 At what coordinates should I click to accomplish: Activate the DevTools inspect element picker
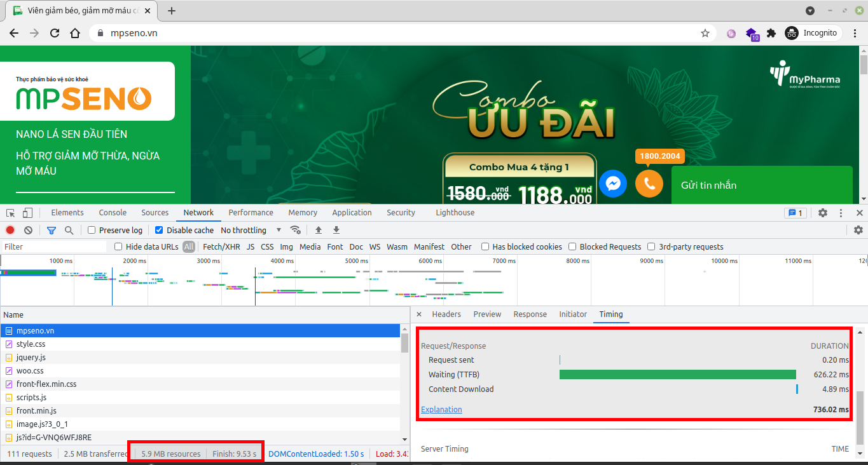tap(11, 213)
